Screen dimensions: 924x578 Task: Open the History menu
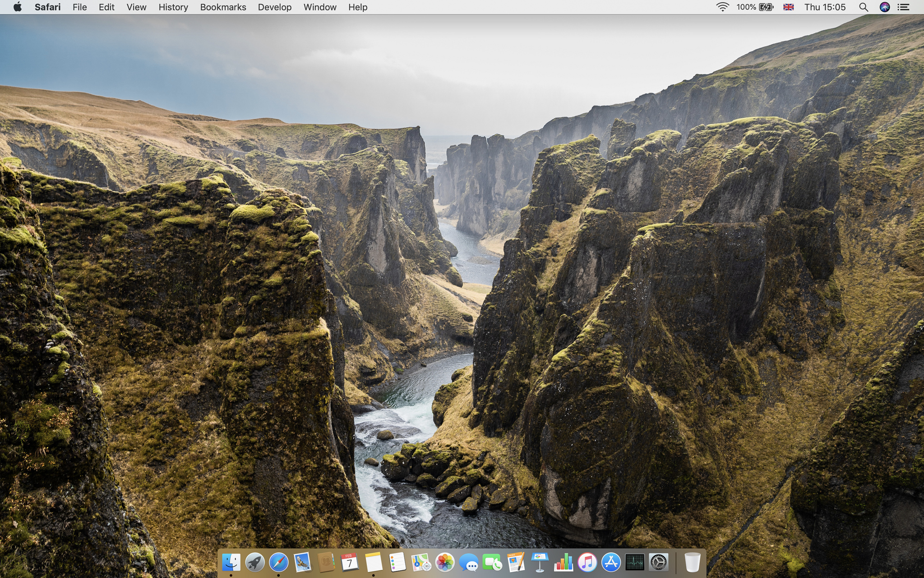tap(173, 7)
